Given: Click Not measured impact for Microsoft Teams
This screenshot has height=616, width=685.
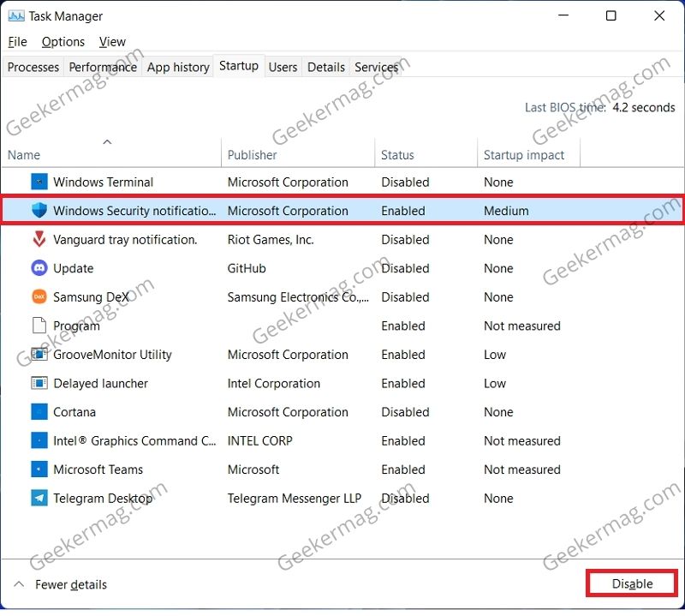Looking at the screenshot, I should [x=522, y=469].
